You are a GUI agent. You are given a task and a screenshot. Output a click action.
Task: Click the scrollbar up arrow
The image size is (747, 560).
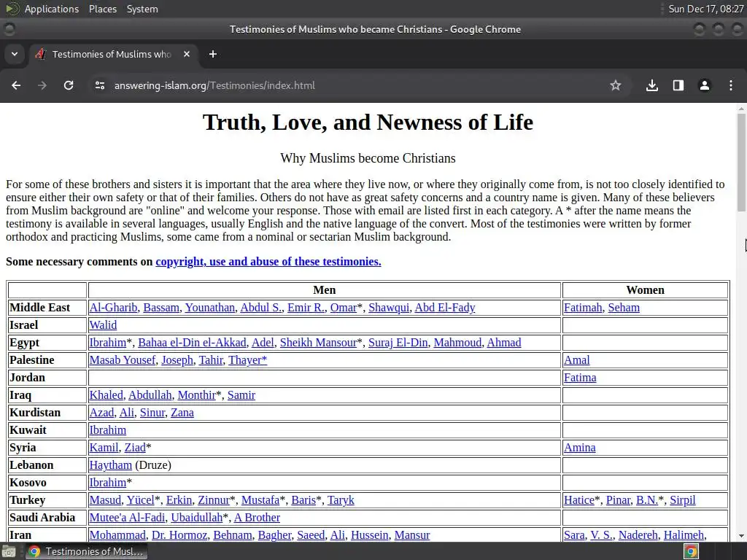(741, 109)
